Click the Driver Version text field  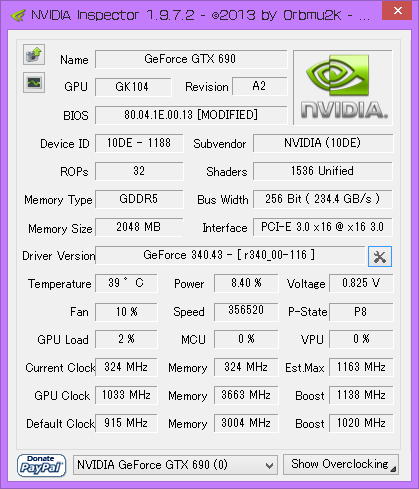click(230, 256)
